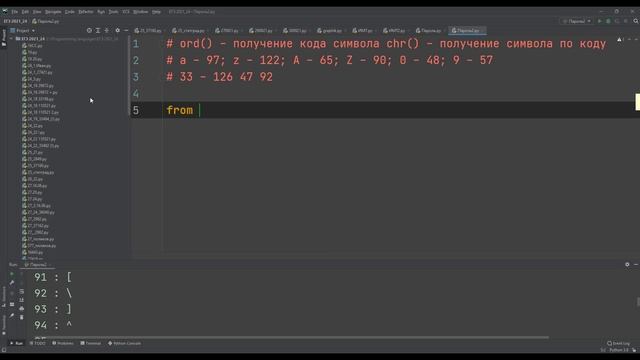Click Clear All trash icon in Run panel
Viewport: 640px width, 360px height.
click(x=22, y=317)
